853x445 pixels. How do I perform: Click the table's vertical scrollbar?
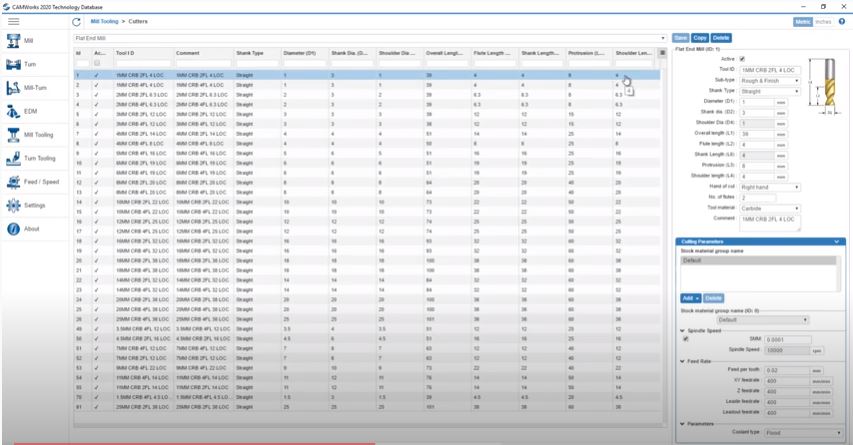(663, 239)
